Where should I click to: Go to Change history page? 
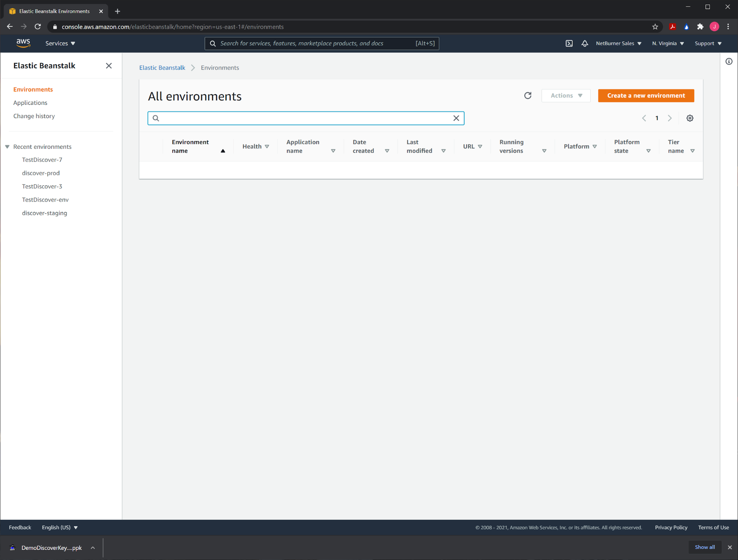click(34, 116)
